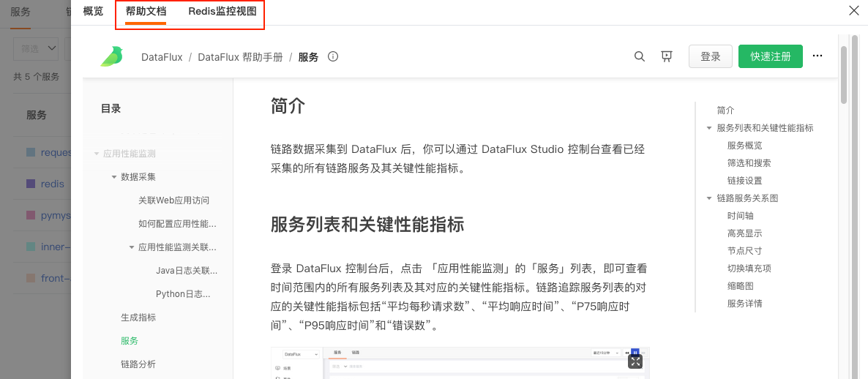Select the green 服务 catalog entry
868x379 pixels.
(x=130, y=341)
